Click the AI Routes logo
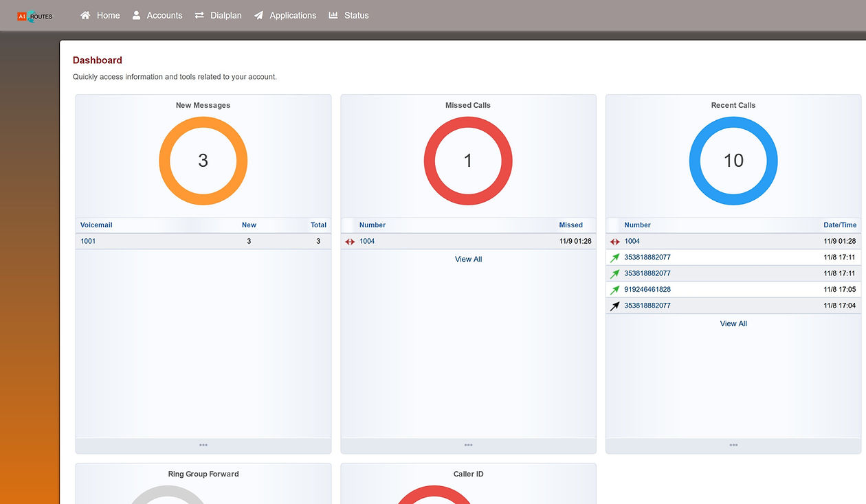This screenshot has height=504, width=866. point(35,16)
